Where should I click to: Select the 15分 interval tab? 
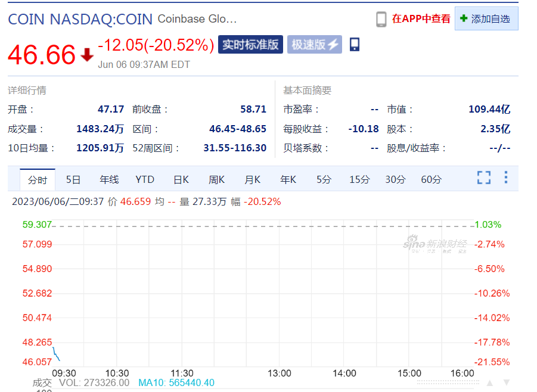[x=359, y=179]
